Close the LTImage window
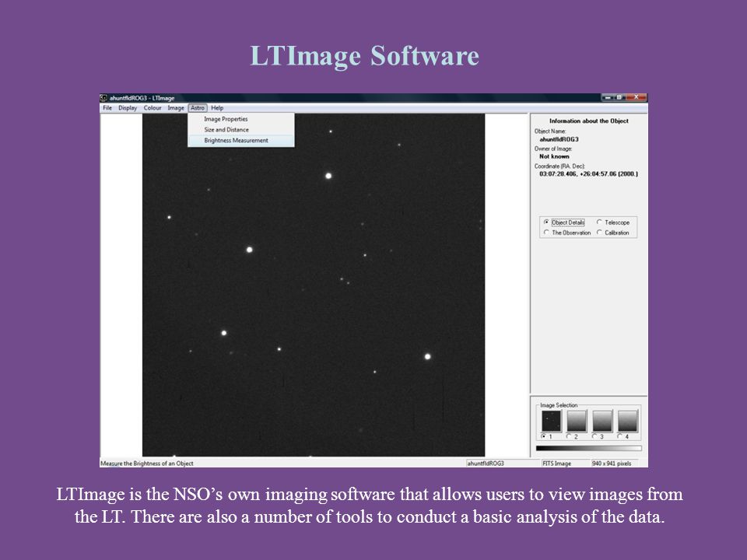 coord(636,98)
